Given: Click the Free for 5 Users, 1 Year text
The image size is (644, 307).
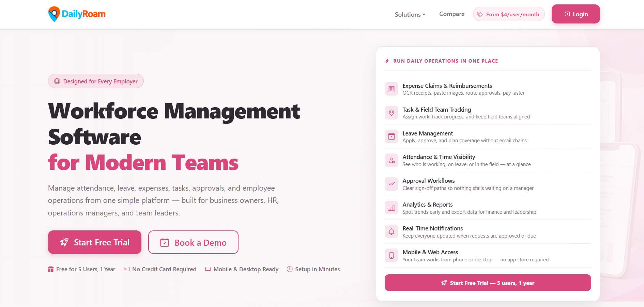Looking at the screenshot, I should click(86, 269).
